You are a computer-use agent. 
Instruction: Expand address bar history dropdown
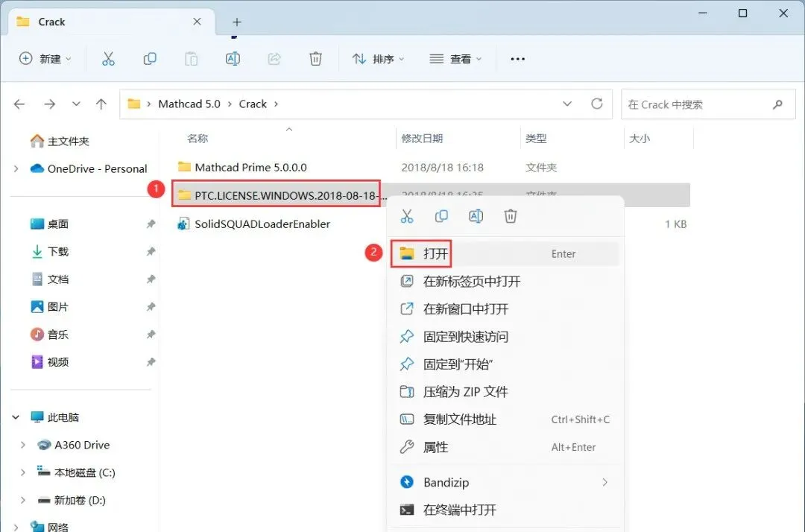(567, 104)
